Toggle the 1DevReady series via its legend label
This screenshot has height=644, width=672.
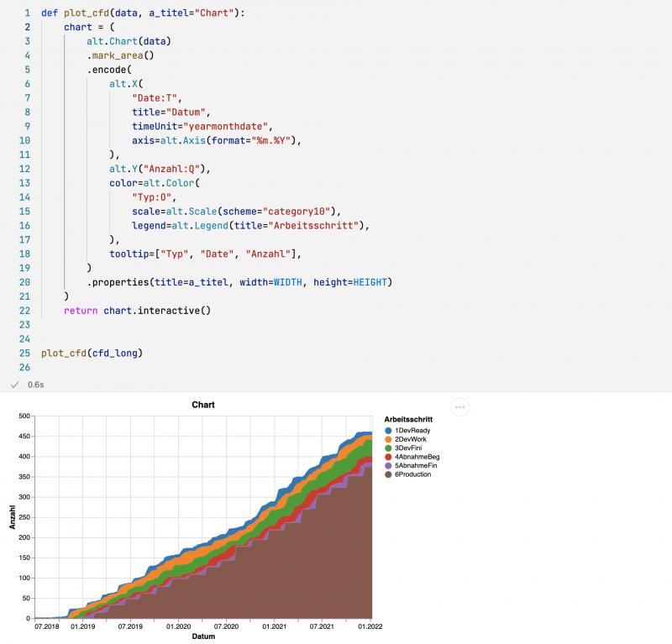(412, 431)
